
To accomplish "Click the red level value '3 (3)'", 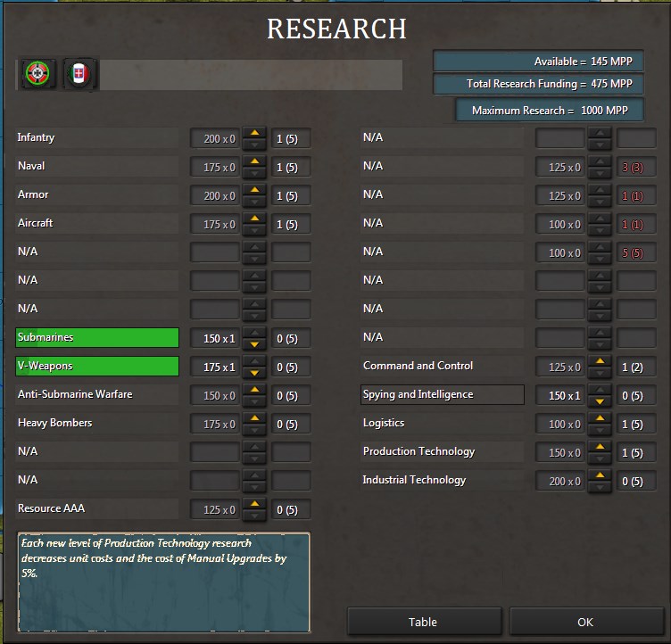I will [636, 168].
